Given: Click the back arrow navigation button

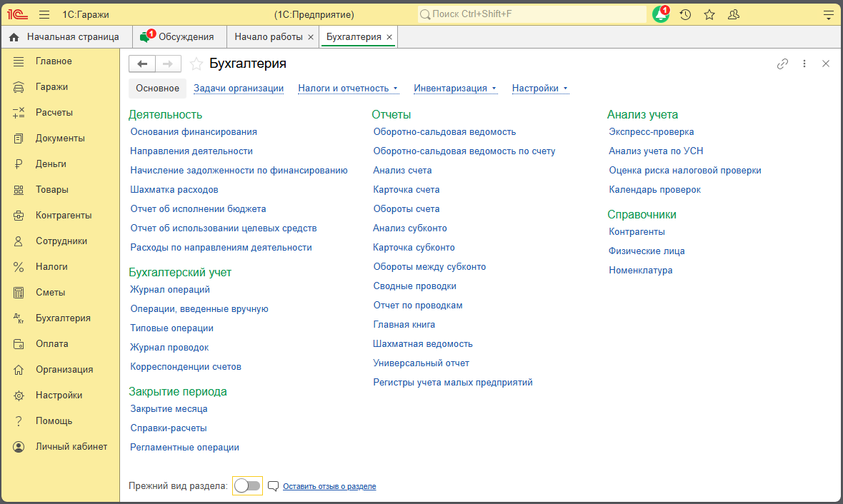Looking at the screenshot, I should pyautogui.click(x=142, y=64).
